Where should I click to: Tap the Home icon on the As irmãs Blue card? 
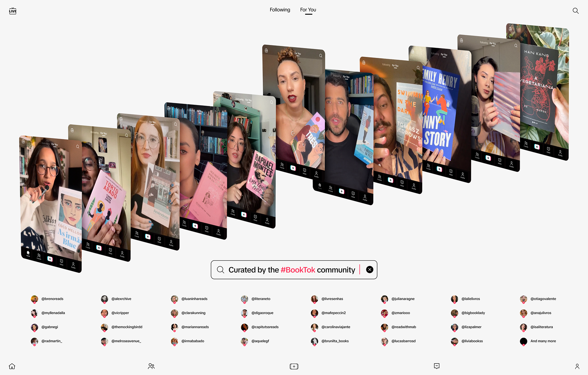(x=28, y=253)
